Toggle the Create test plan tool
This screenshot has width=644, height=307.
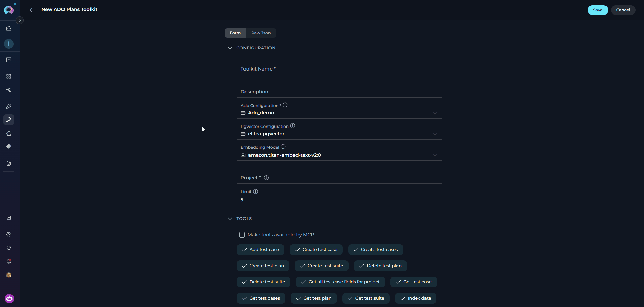coord(263,266)
